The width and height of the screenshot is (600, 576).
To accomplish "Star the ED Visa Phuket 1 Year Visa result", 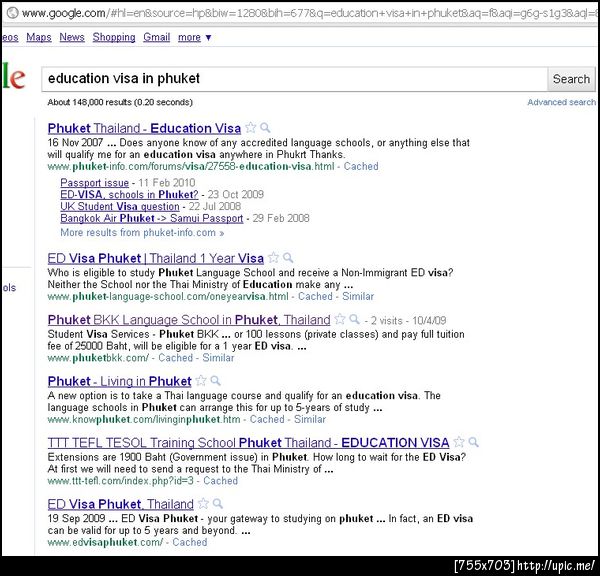I will 274,258.
